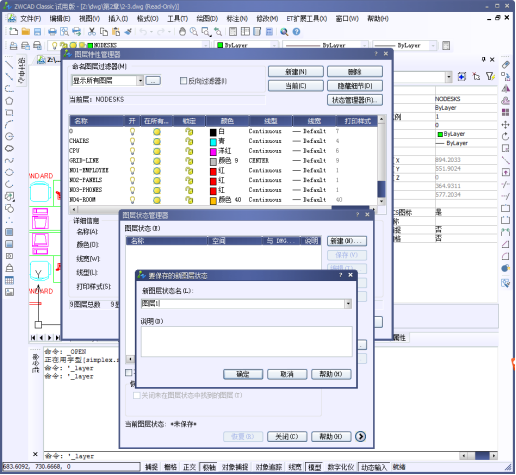Select the Pan hand tool

click(182, 32)
